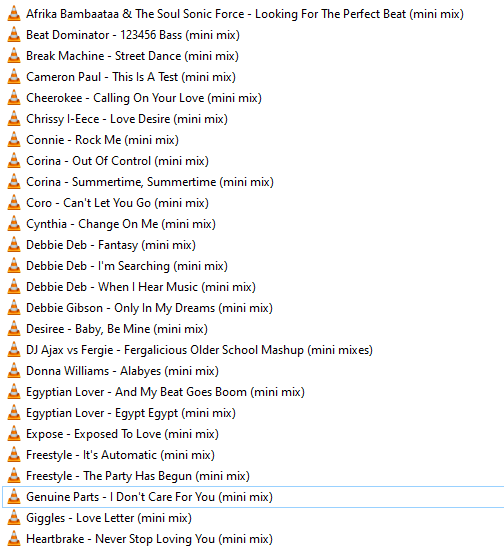Click VLC icon for Egyptian Lover - Egypt Egypt
This screenshot has height=551, width=504.
tap(14, 413)
